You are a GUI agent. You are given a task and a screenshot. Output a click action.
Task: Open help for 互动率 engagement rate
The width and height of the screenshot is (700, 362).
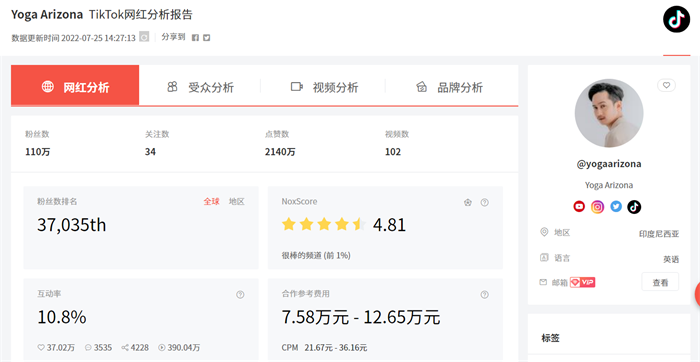[240, 295]
